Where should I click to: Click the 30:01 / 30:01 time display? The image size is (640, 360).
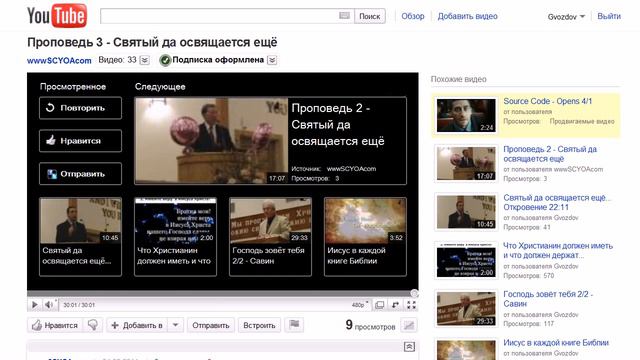pos(79,305)
